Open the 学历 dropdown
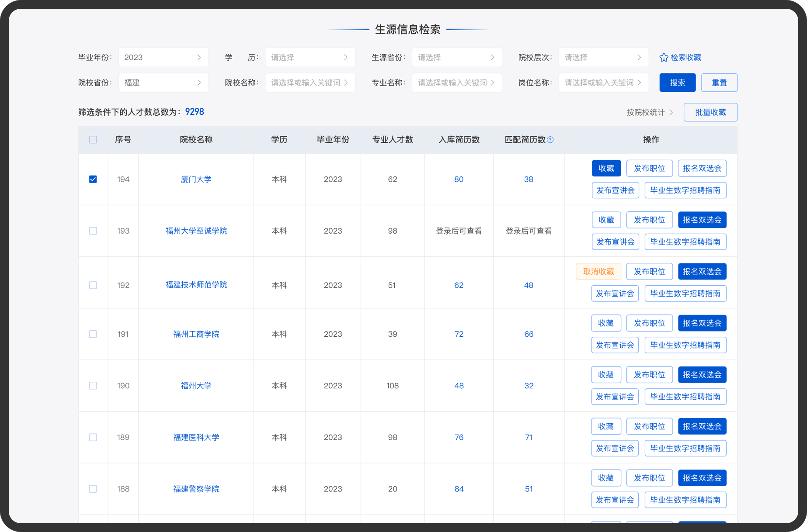Screen dimensions: 807x532 310,57
